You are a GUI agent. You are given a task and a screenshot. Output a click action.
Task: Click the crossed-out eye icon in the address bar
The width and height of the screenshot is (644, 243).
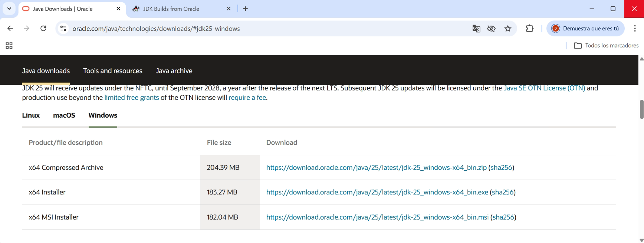click(x=492, y=29)
